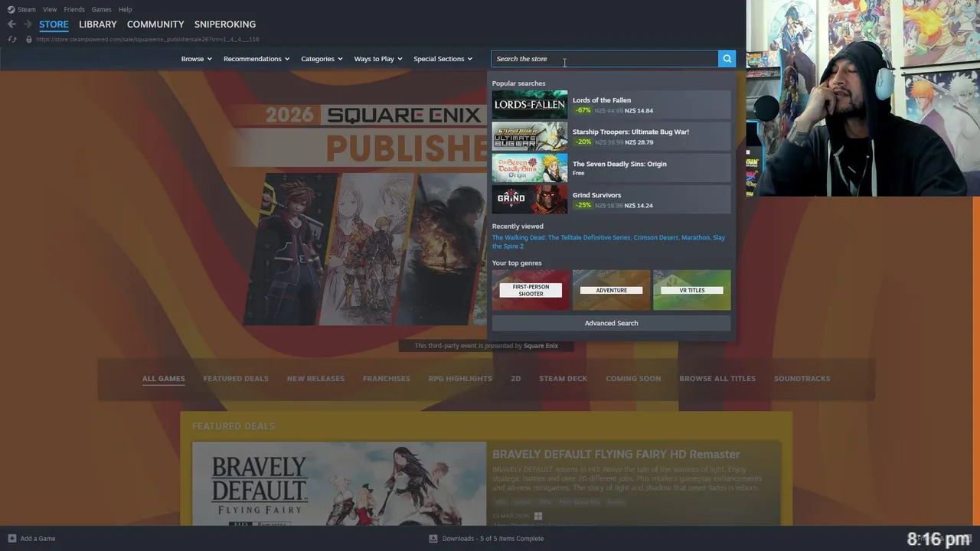The height and width of the screenshot is (551, 980).
Task: Click the Add a Game label
Action: 38,538
